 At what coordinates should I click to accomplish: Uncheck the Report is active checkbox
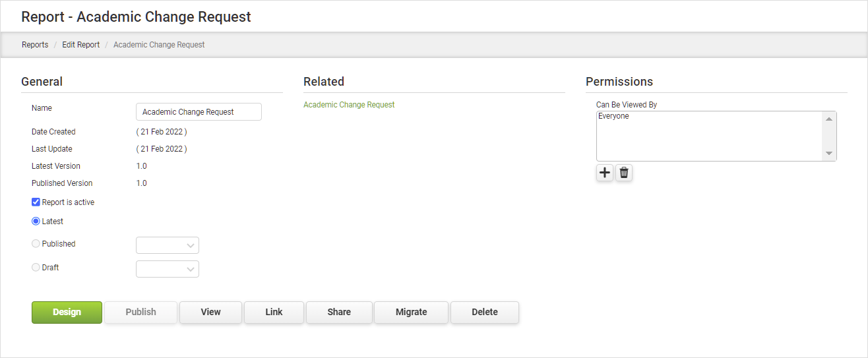36,202
